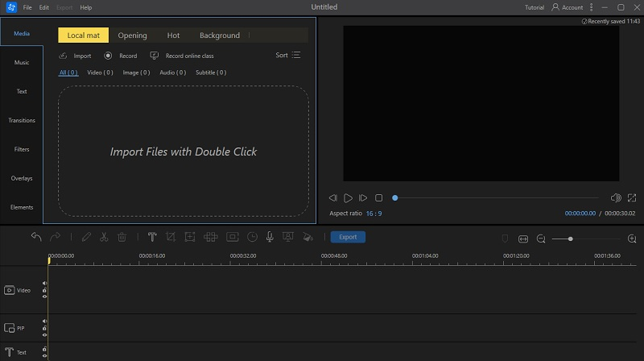The image size is (644, 361).
Task: Open the Help menu
Action: pos(86,7)
